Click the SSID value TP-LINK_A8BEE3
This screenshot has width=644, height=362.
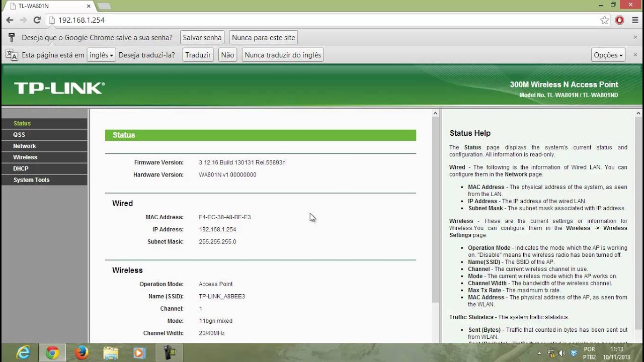222,296
